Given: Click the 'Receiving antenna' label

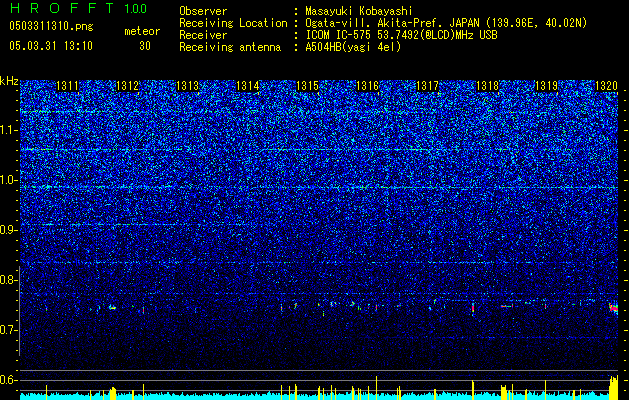Looking at the screenshot, I should click(x=230, y=47).
